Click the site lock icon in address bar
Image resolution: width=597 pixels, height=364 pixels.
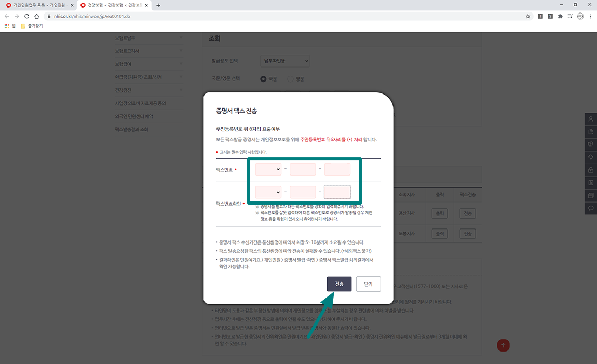[x=49, y=16]
